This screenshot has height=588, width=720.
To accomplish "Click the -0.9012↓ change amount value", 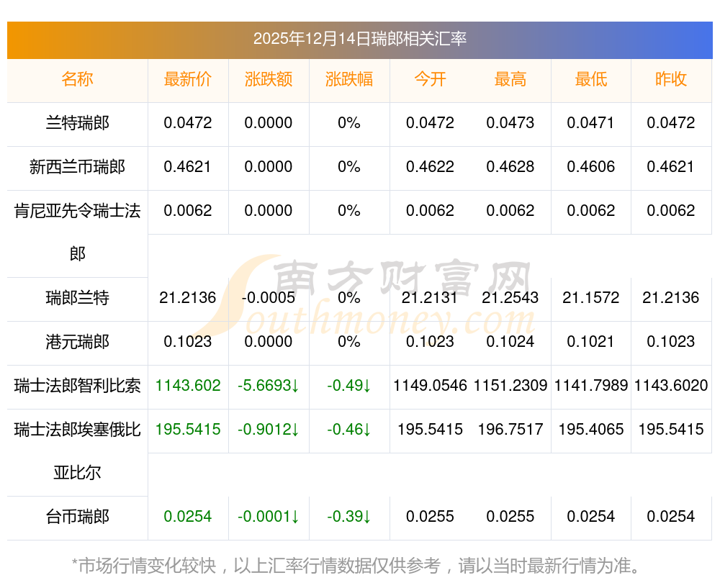I will pyautogui.click(x=269, y=430).
